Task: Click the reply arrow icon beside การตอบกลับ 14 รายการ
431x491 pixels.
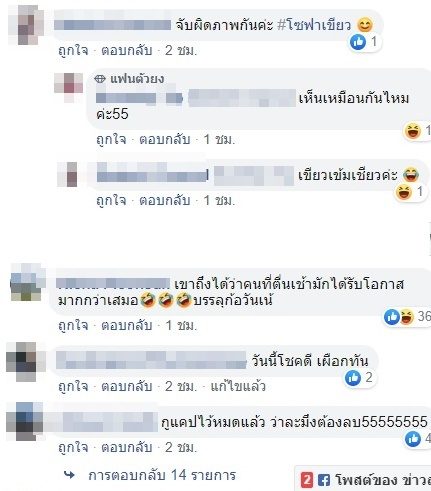Action: pos(69,475)
